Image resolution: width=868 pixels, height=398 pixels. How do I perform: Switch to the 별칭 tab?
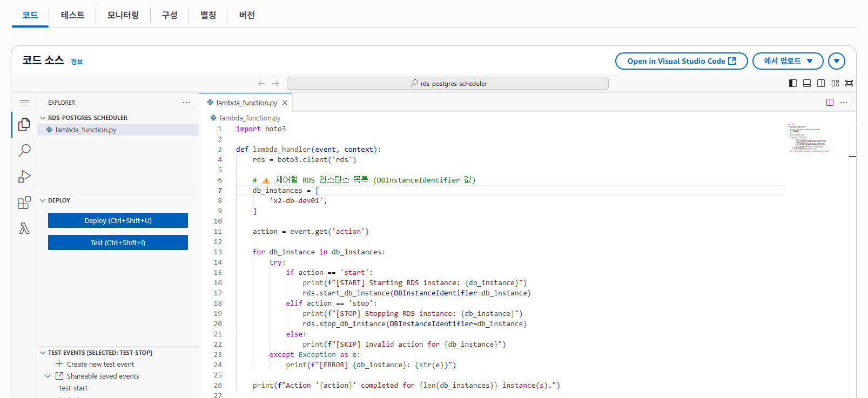[x=208, y=15]
